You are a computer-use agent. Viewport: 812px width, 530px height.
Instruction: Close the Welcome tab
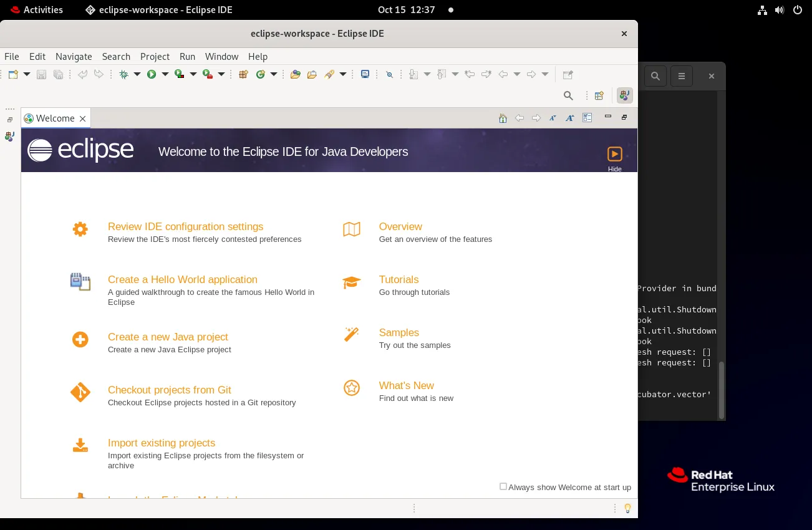click(x=82, y=118)
